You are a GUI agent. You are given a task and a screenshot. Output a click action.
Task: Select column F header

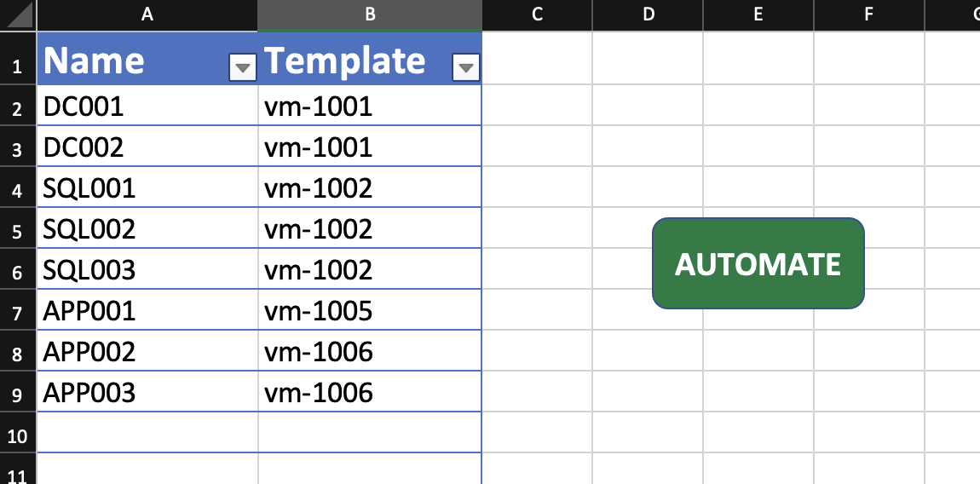pyautogui.click(x=868, y=15)
